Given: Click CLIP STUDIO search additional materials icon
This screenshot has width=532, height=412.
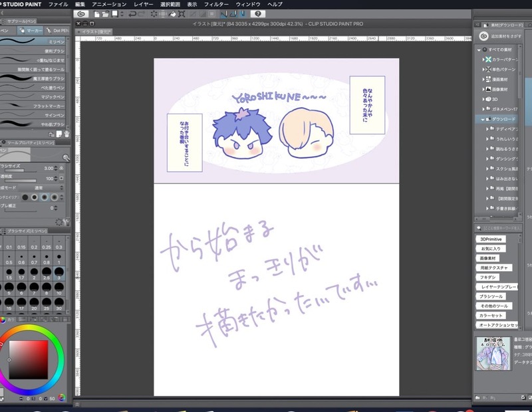Looking at the screenshot, I should pos(484,36).
